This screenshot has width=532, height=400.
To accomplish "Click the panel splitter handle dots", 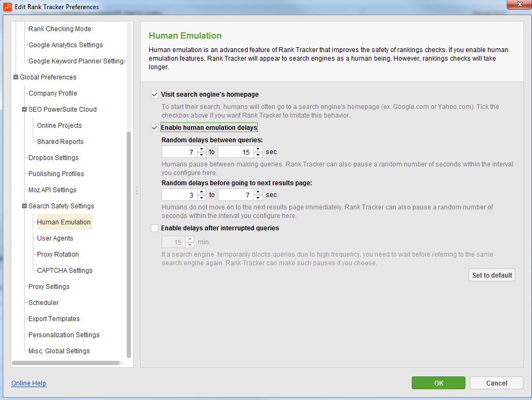I will [137, 190].
